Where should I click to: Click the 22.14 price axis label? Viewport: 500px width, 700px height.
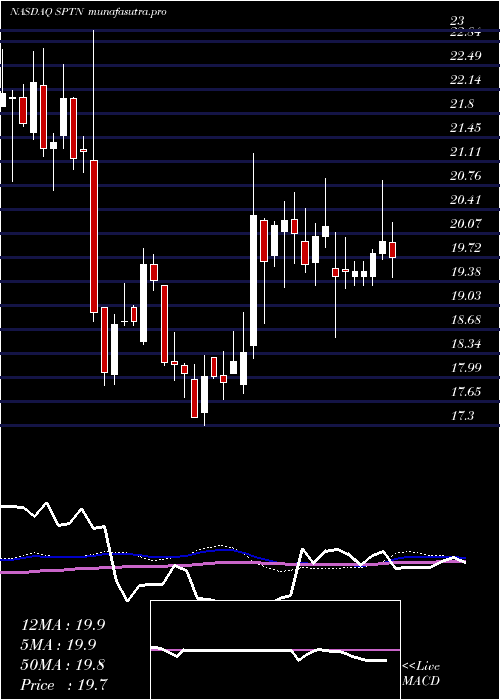point(466,80)
